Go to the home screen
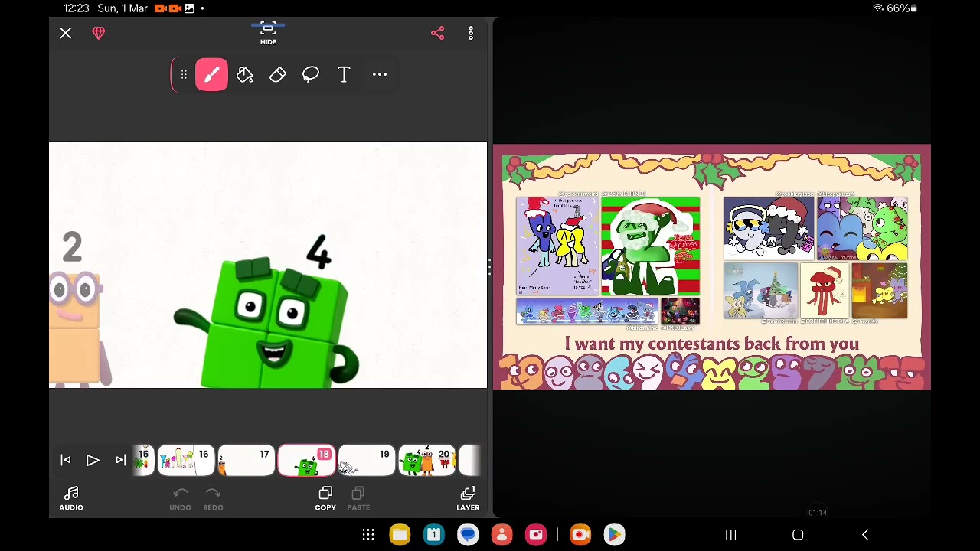 pos(798,535)
